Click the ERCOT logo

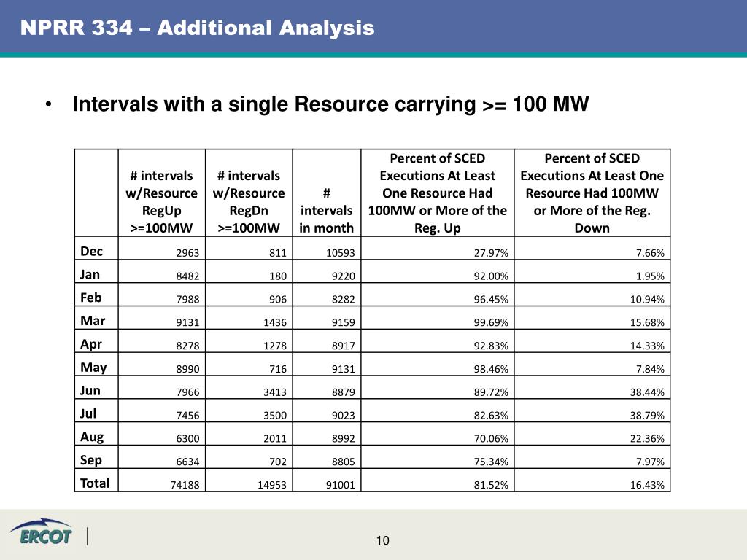coord(41,532)
